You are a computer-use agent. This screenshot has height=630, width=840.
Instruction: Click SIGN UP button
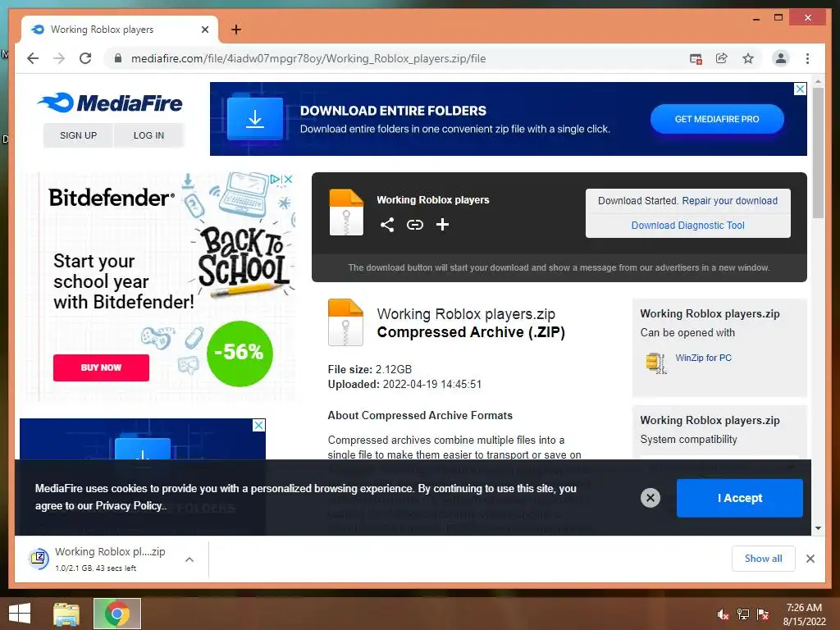pyautogui.click(x=78, y=135)
